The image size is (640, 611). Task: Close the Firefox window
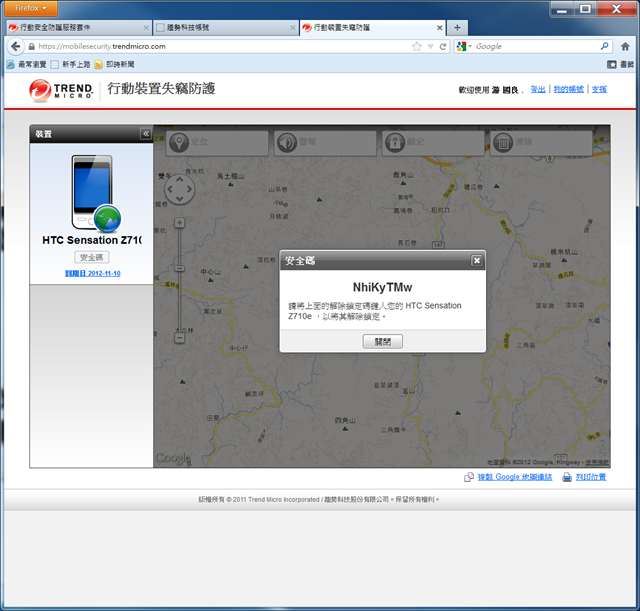[x=616, y=9]
